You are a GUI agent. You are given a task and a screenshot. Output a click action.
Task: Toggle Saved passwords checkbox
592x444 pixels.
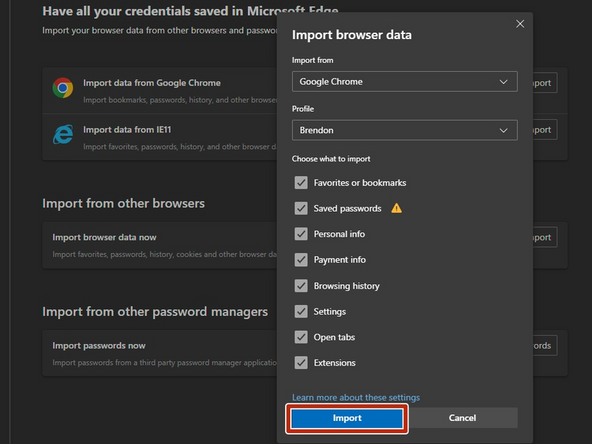click(x=301, y=208)
